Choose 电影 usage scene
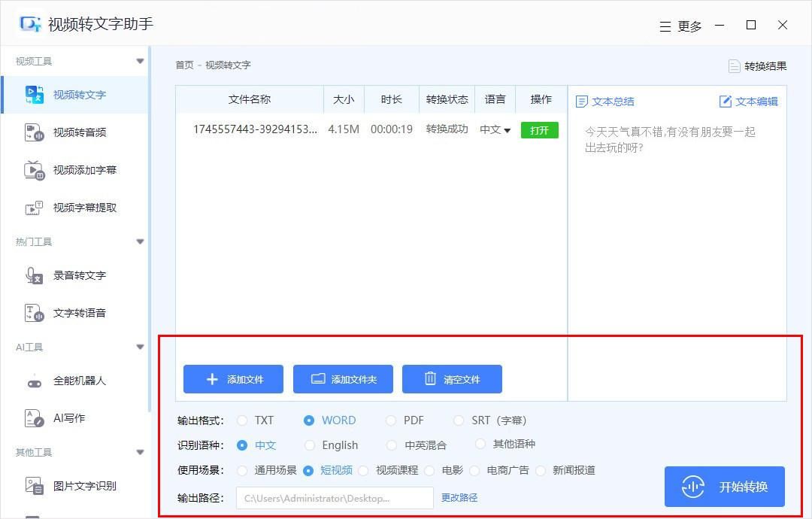Screen dimensions: 812x519 click(429, 471)
